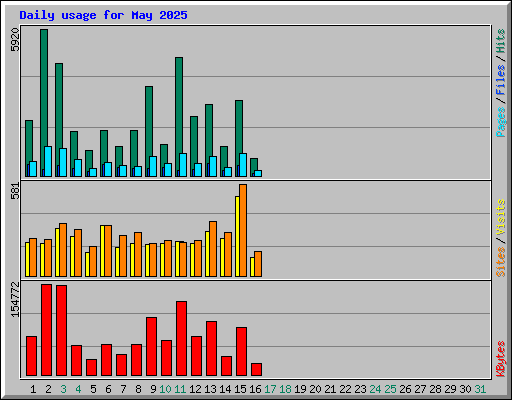Select the tall yellow Sites bar for day 15
Viewport: 512px width, 400px height.
click(237, 236)
